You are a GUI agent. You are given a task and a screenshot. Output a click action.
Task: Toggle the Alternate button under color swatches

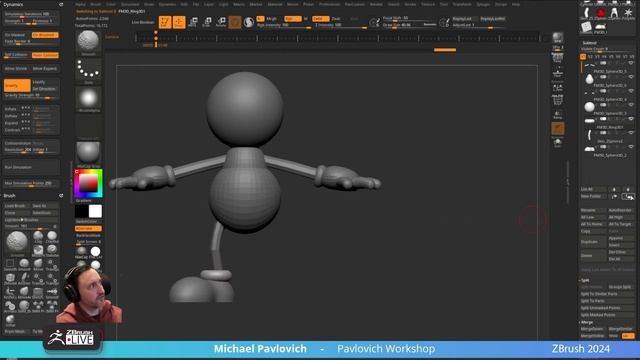(88, 229)
